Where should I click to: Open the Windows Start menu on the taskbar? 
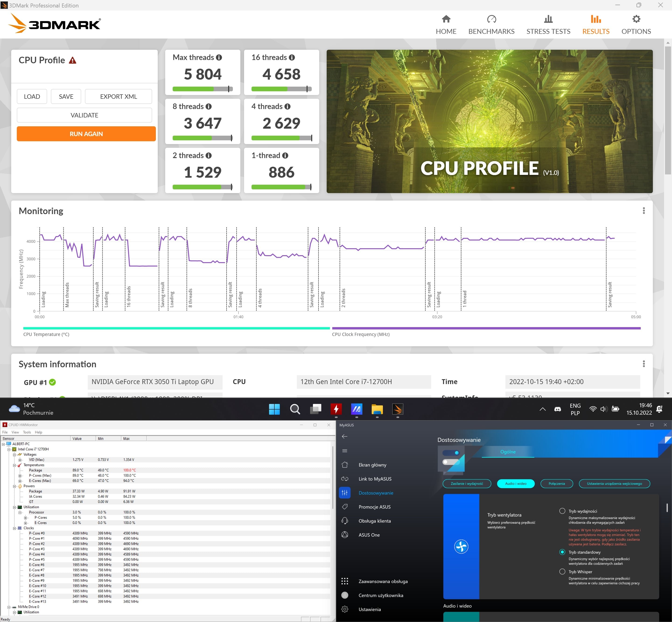coord(274,409)
